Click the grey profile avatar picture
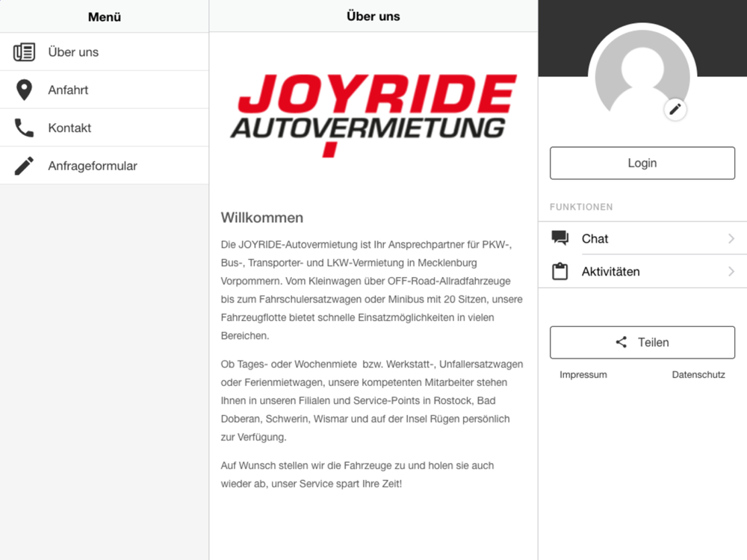Screen dimensions: 747x560 [642, 76]
